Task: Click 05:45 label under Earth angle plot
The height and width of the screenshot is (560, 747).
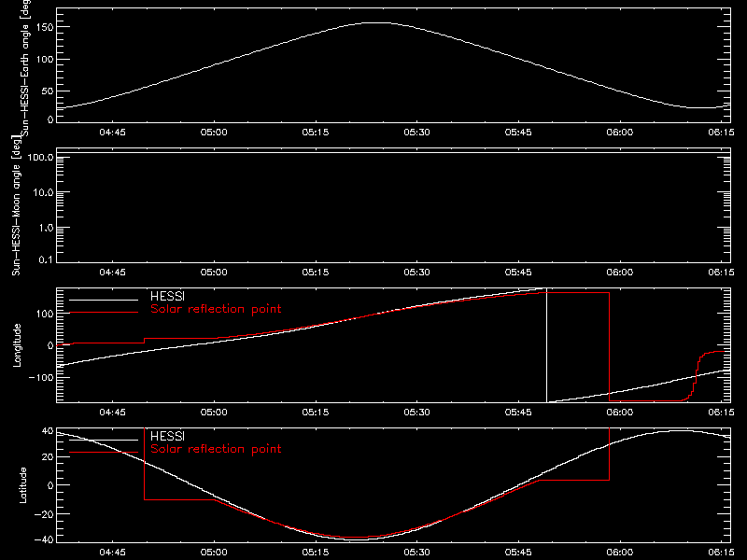Action: pos(518,133)
